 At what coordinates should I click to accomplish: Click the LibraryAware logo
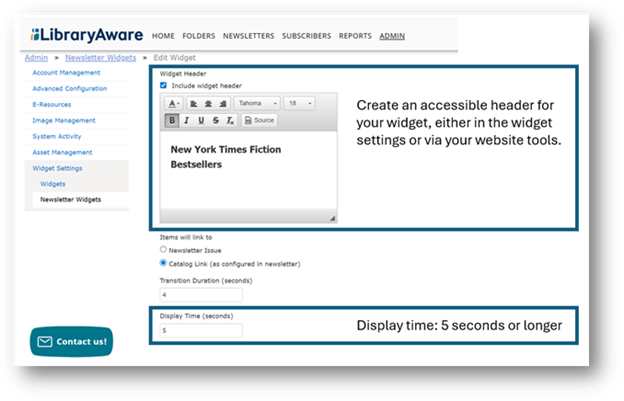coord(87,35)
